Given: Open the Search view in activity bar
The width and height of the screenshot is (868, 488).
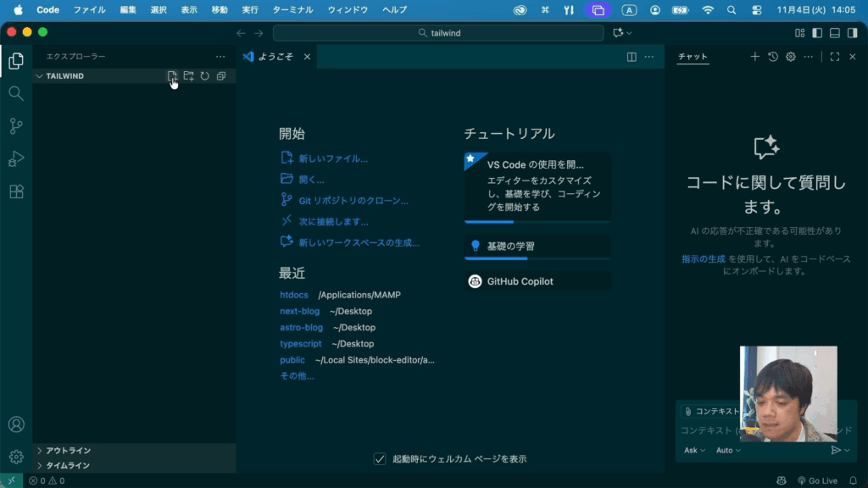Looking at the screenshot, I should pos(16,93).
